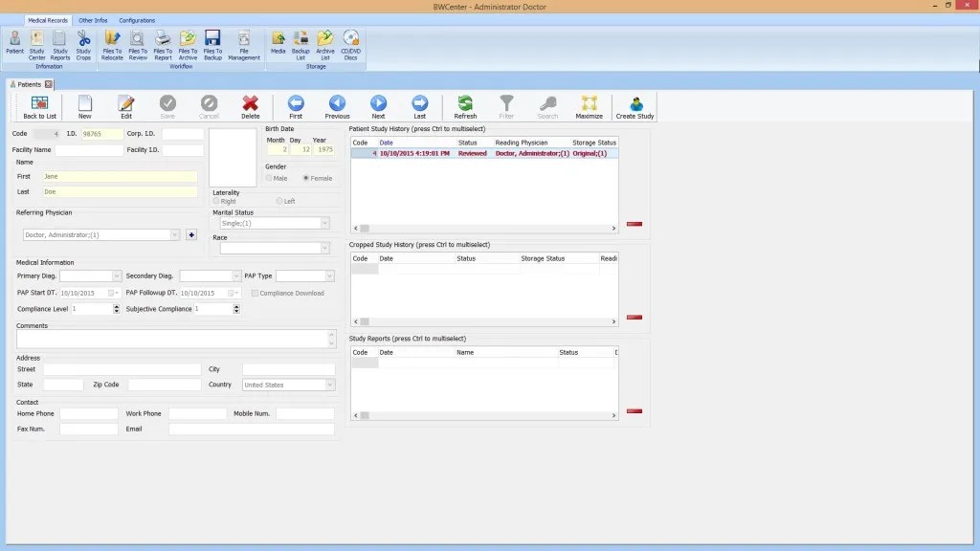The height and width of the screenshot is (551, 980).
Task: Open Files To Backup
Action: (x=212, y=46)
